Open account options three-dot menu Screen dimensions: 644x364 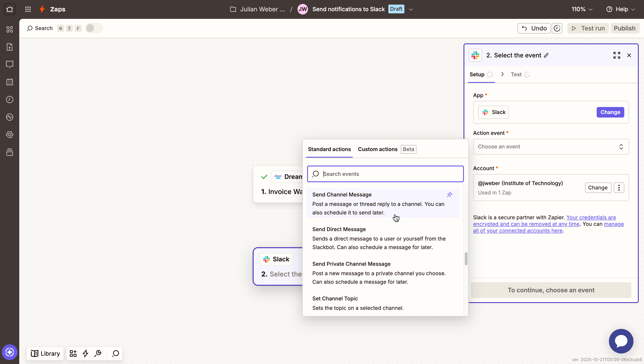point(619,187)
